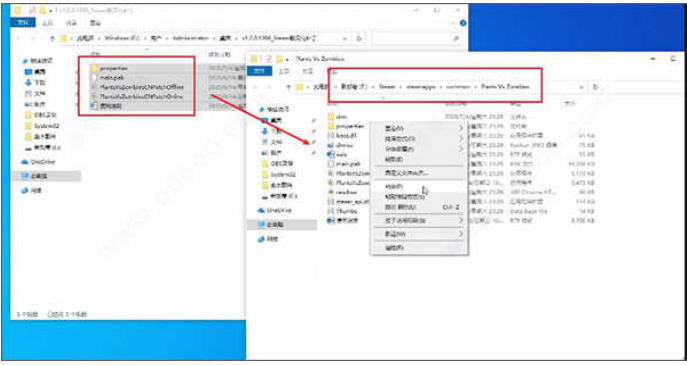The image size is (687, 365).
Task: Open the System32 folder in the front sidebar
Action: [283, 174]
